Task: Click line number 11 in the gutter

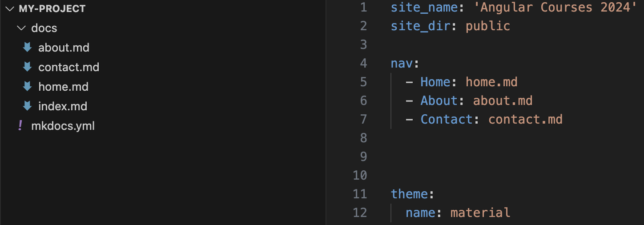Action: [360, 194]
